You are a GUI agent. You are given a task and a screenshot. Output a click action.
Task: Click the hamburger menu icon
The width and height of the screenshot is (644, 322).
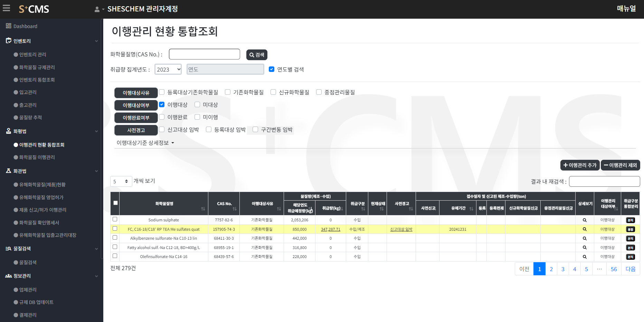[6, 8]
